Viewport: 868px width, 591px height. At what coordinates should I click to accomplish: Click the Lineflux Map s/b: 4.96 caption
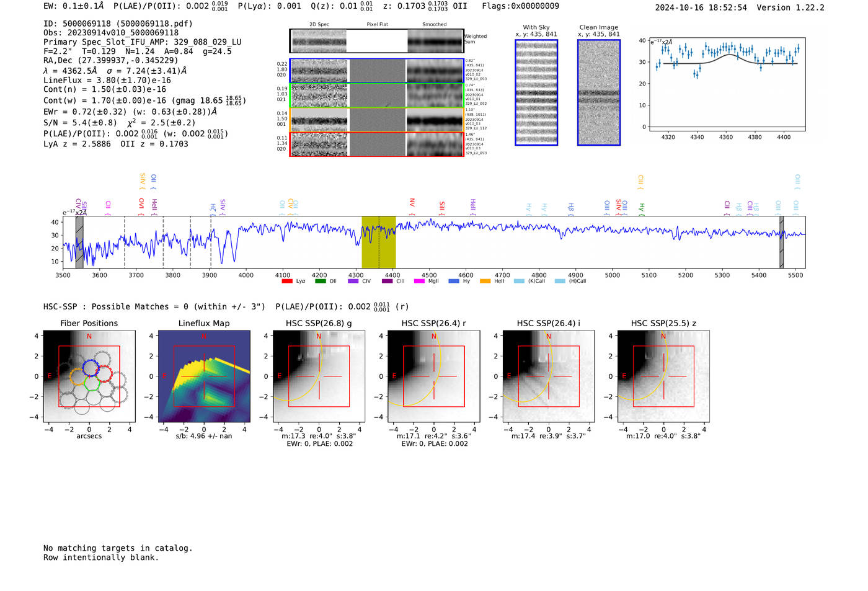204,436
